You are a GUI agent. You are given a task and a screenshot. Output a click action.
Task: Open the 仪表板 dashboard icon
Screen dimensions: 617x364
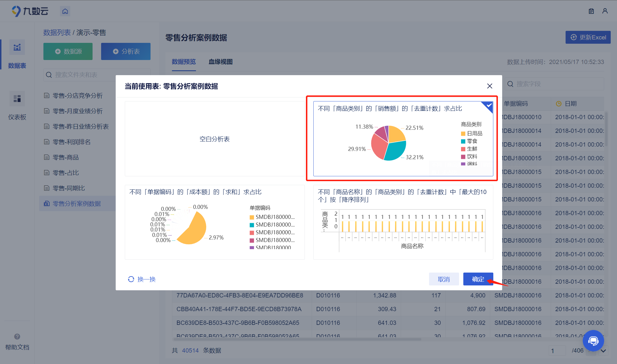click(17, 99)
